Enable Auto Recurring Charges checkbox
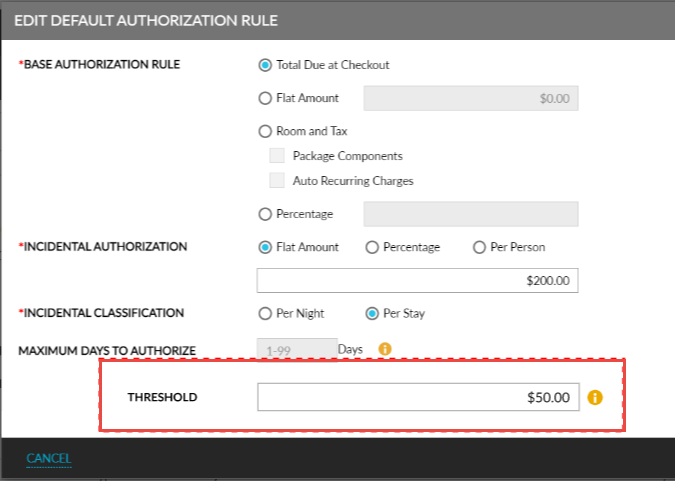The image size is (675, 481). (x=277, y=181)
